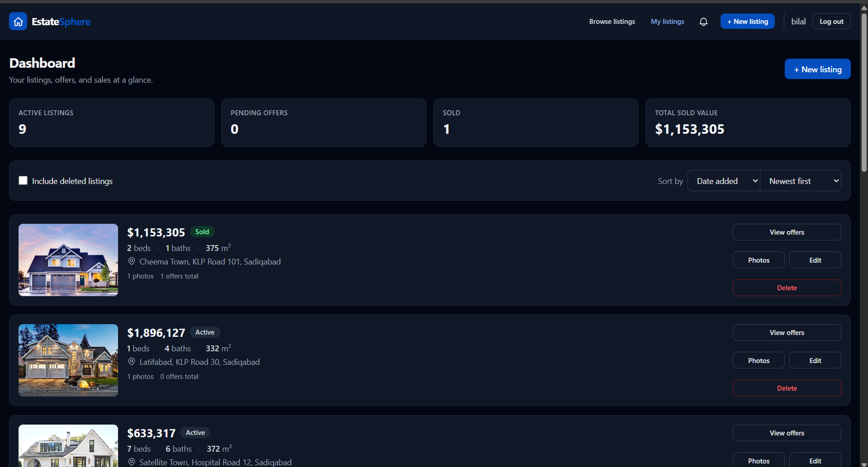The width and height of the screenshot is (868, 467).
Task: Click location pin icon for Satellite Town address
Action: [131, 462]
